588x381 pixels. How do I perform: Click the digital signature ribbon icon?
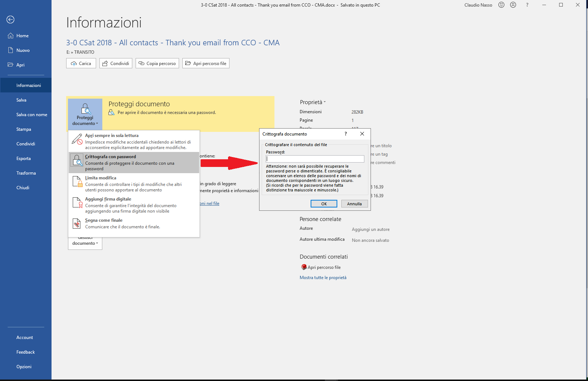click(77, 202)
